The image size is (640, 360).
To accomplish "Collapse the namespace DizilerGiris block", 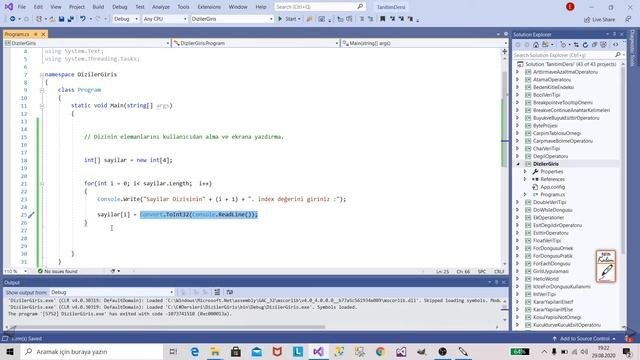I will 42,75.
